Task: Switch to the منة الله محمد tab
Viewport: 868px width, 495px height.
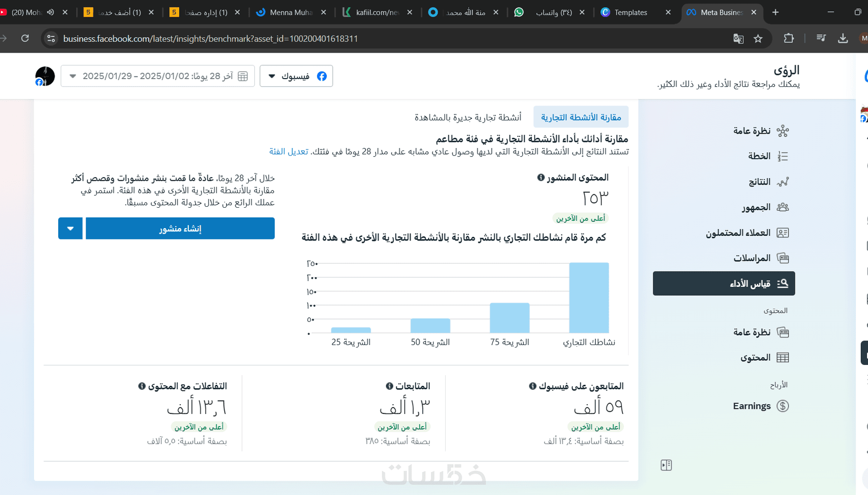Action: 464,12
